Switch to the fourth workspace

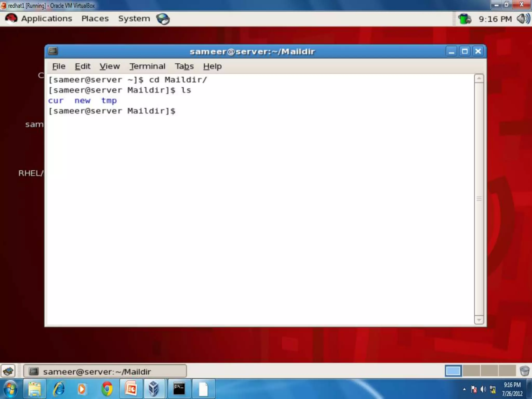507,371
